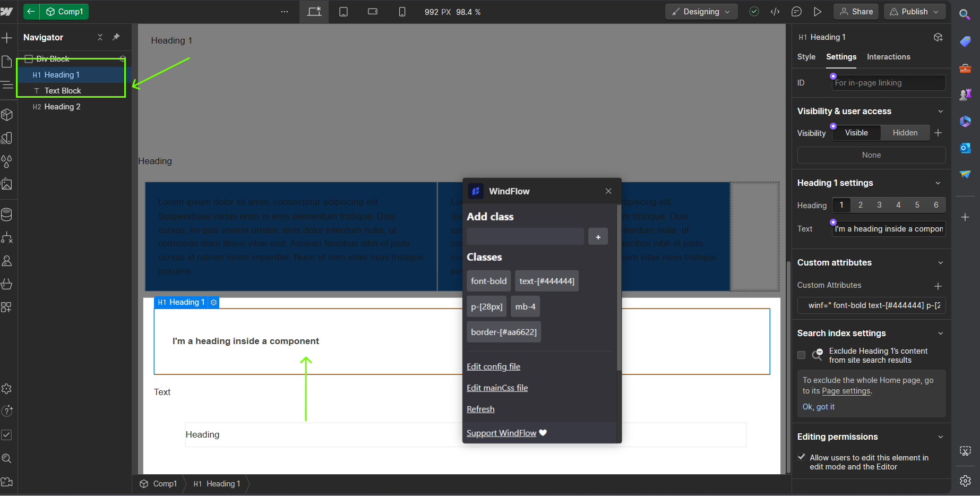The image size is (980, 496).
Task: Click the Edit config file link
Action: coord(493,367)
